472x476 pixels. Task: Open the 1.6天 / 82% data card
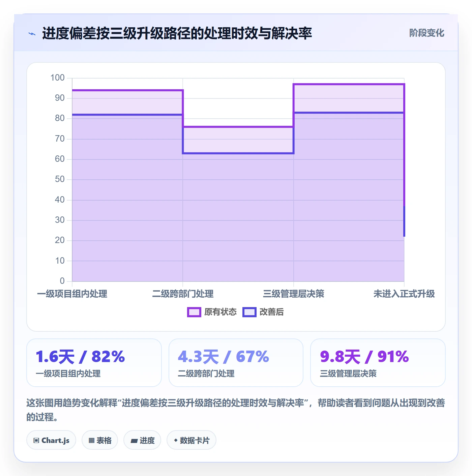94,363
